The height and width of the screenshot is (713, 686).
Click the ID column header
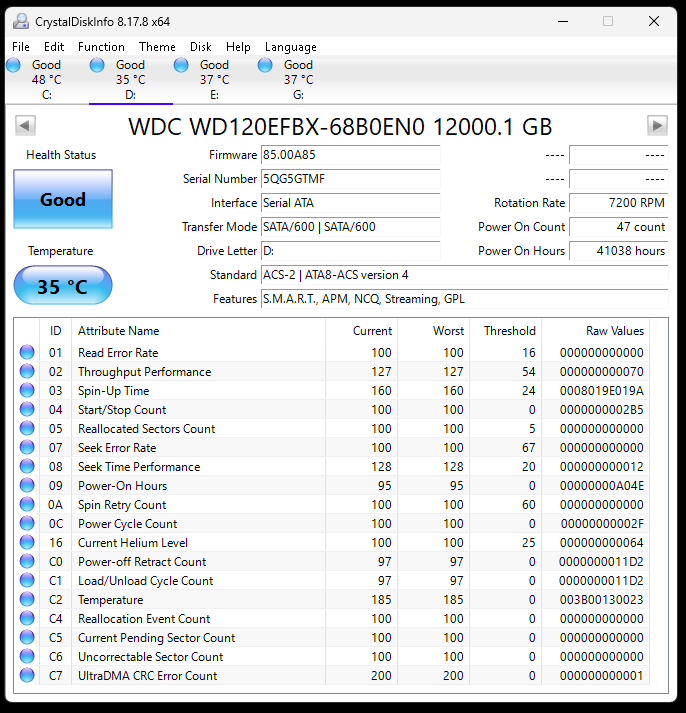pos(55,331)
